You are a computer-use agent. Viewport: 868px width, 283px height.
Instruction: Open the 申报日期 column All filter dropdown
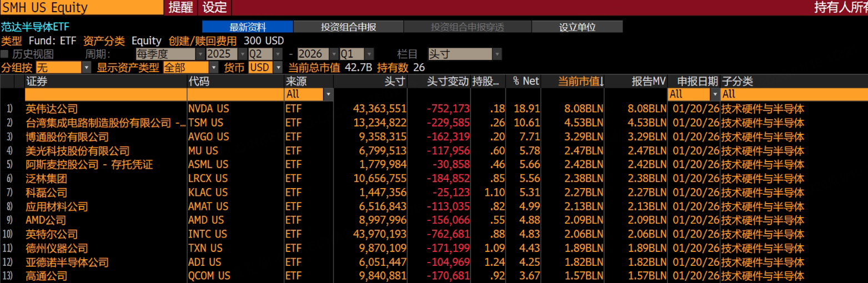pos(694,94)
